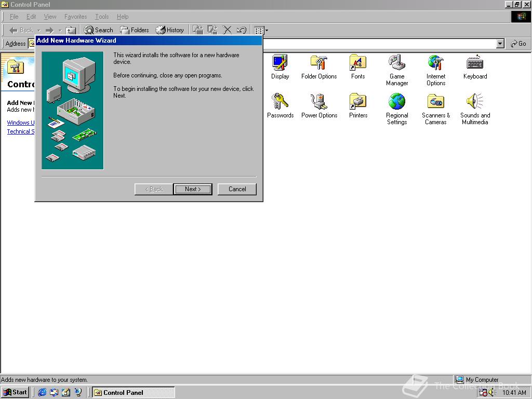
Task: Open the Game Manager icon
Action: click(397, 70)
